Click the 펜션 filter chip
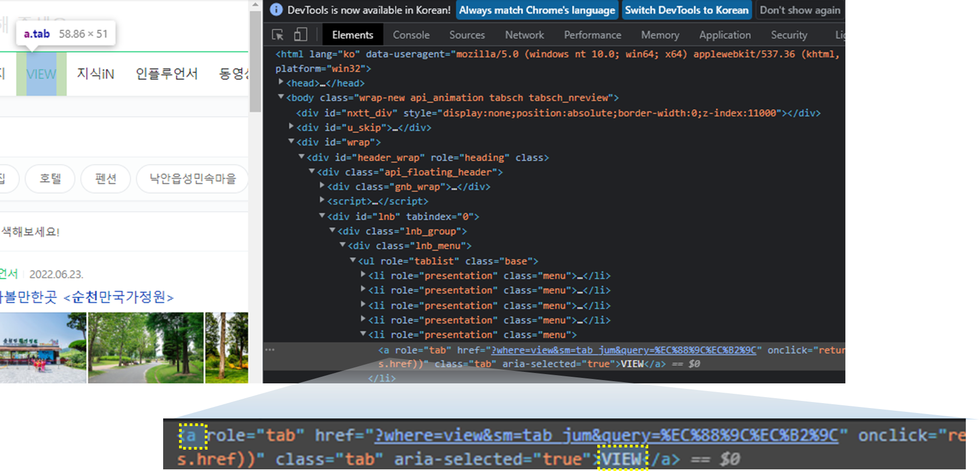Image resolution: width=980 pixels, height=471 pixels. point(105,179)
